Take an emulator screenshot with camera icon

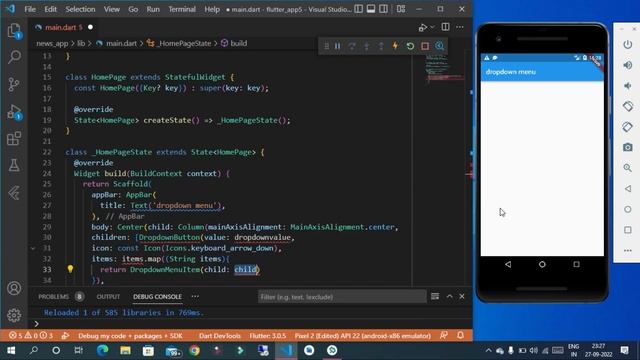click(x=628, y=147)
